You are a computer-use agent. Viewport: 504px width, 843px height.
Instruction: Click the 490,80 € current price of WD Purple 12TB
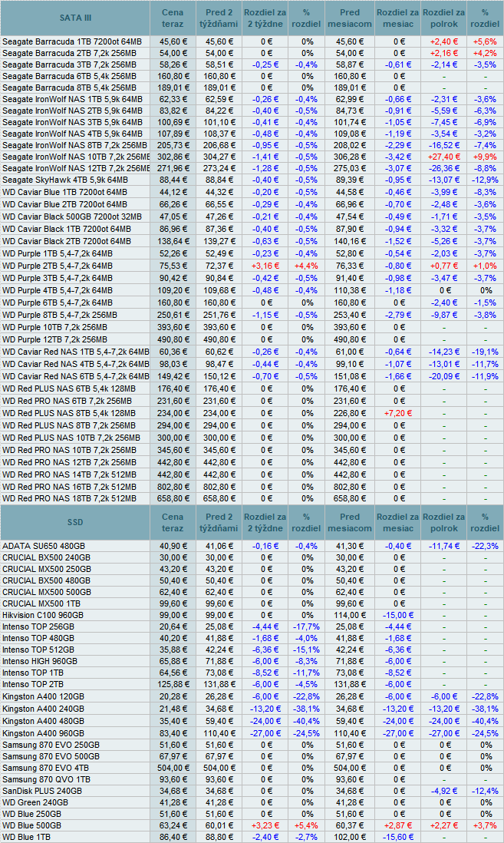point(173,339)
